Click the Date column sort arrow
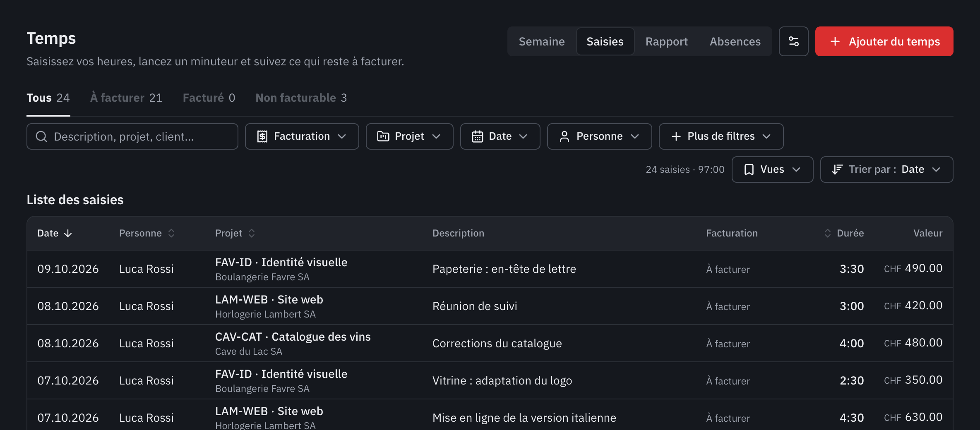The height and width of the screenshot is (430, 980). pos(68,234)
